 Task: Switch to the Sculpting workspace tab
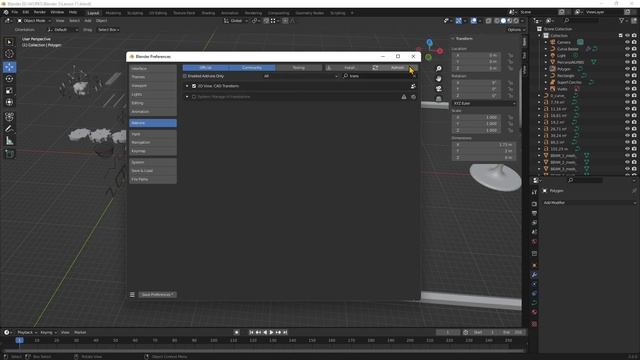135,13
